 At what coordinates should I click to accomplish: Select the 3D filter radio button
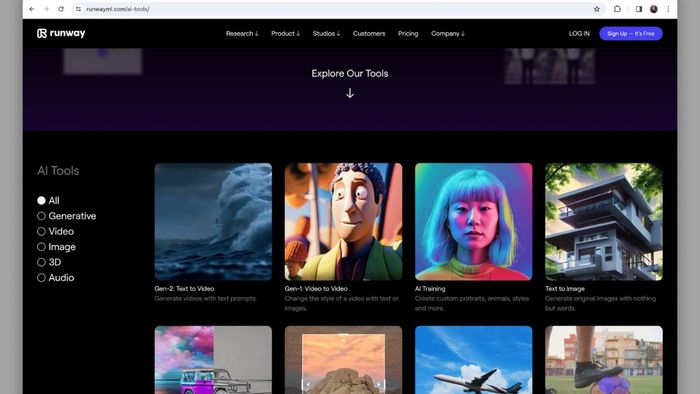pyautogui.click(x=42, y=262)
